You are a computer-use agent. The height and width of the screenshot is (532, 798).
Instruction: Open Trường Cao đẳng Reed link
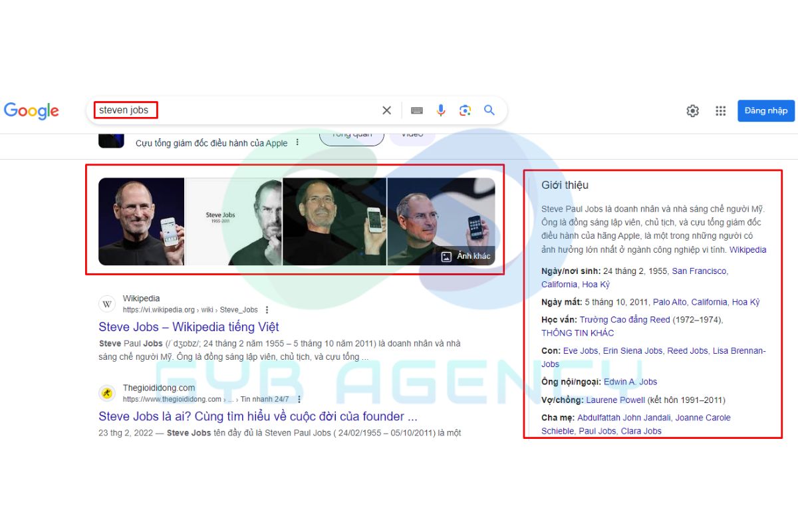(624, 320)
